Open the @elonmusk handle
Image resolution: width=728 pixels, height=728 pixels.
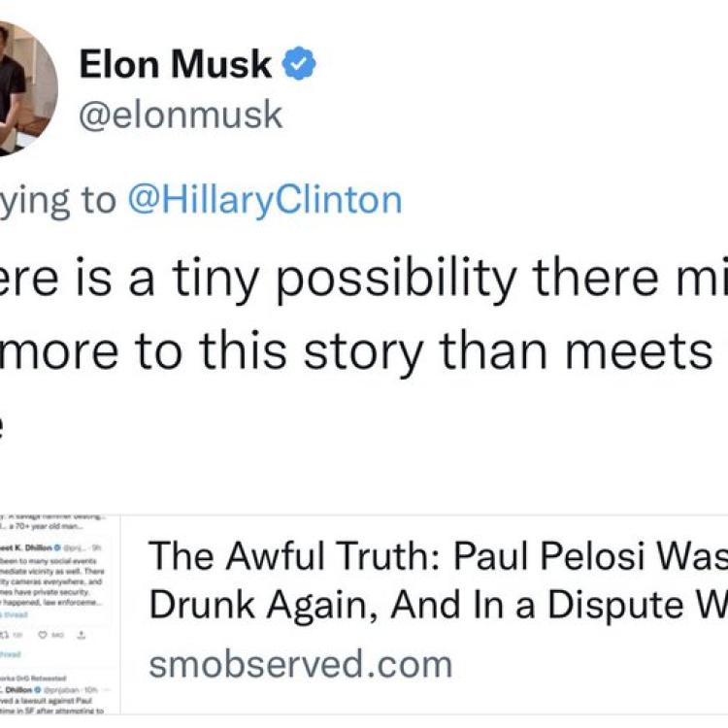coord(181,115)
